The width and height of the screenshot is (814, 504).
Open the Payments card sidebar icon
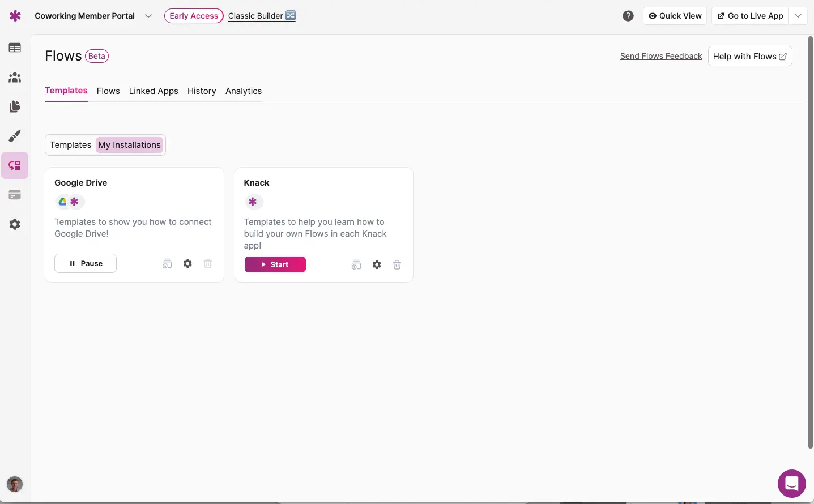pos(15,195)
